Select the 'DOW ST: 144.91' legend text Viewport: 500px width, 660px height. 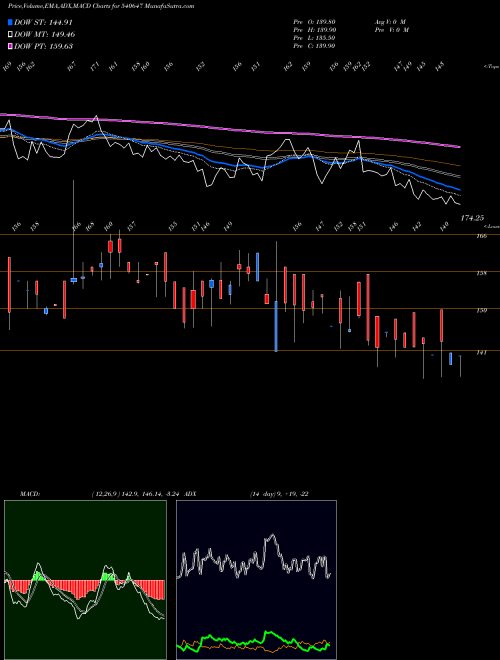(43, 22)
